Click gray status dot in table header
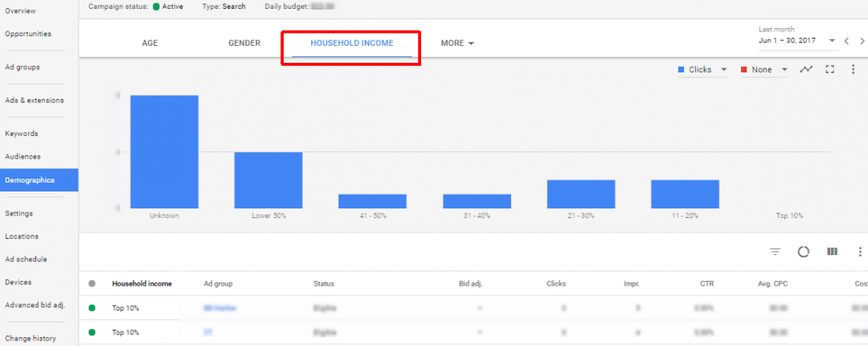This screenshot has width=868, height=346. (x=92, y=283)
